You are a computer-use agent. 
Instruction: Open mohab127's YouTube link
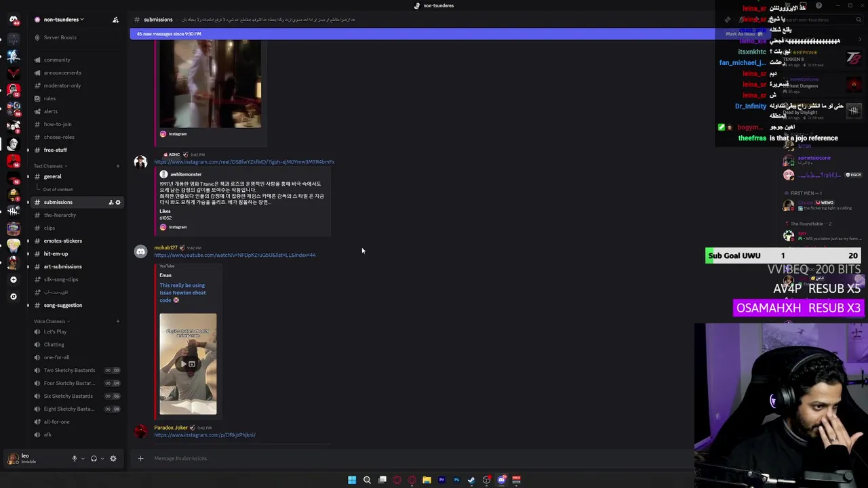[235, 255]
